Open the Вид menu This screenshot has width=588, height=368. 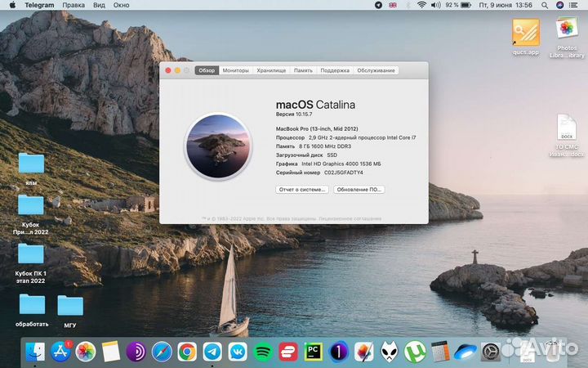(99, 5)
